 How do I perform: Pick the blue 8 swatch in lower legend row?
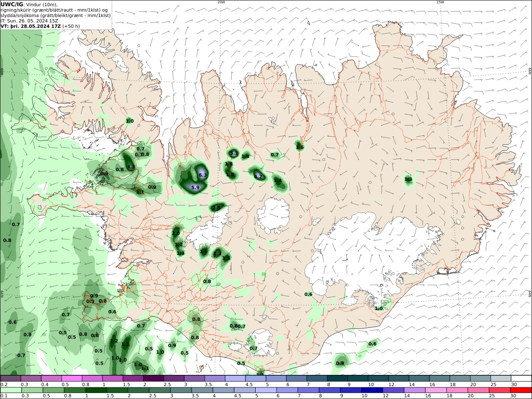coord(330,390)
